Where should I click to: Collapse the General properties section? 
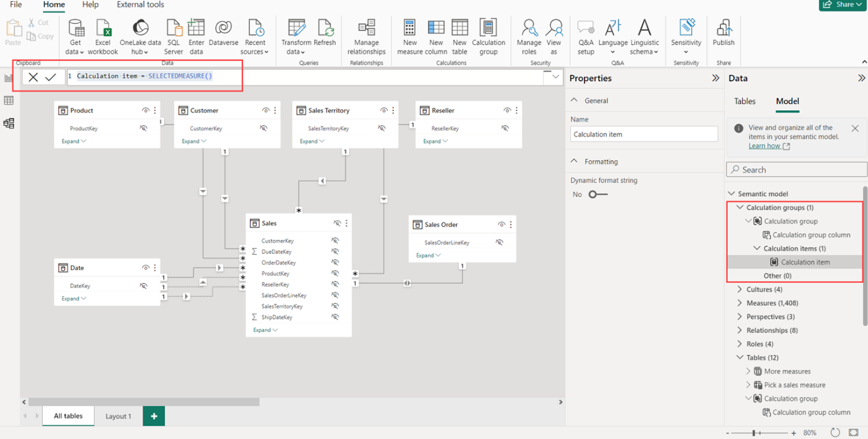[575, 100]
